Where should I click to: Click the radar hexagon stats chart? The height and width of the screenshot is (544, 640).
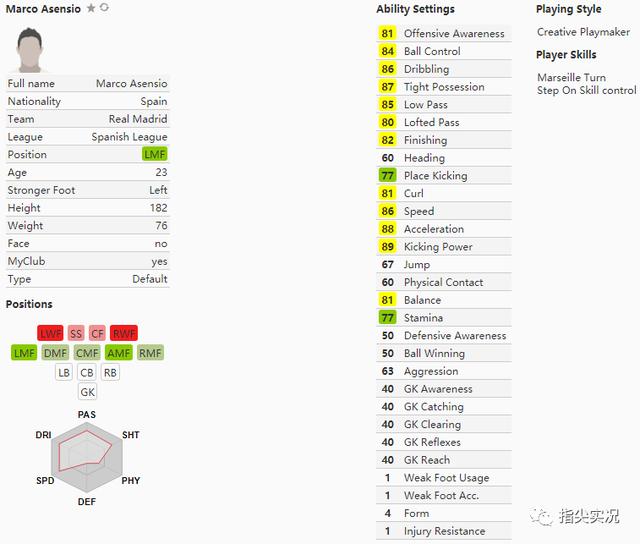87,457
